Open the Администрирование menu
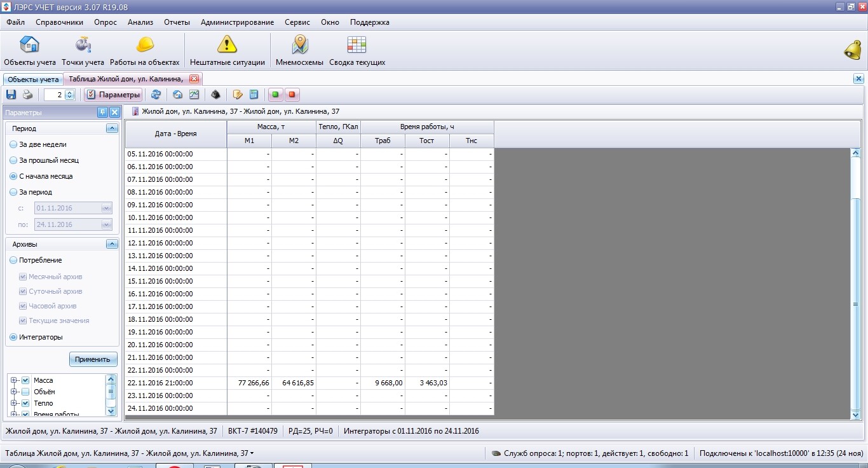Image resolution: width=868 pixels, height=468 pixels. [x=238, y=22]
